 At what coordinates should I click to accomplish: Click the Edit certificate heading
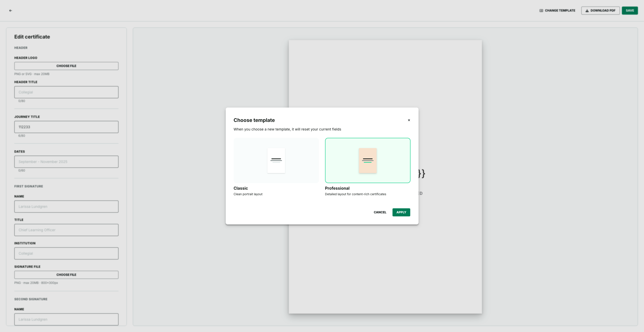point(32,37)
